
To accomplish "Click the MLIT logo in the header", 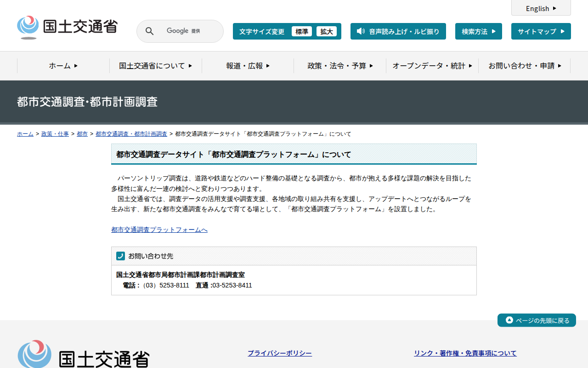I will coord(67,27).
